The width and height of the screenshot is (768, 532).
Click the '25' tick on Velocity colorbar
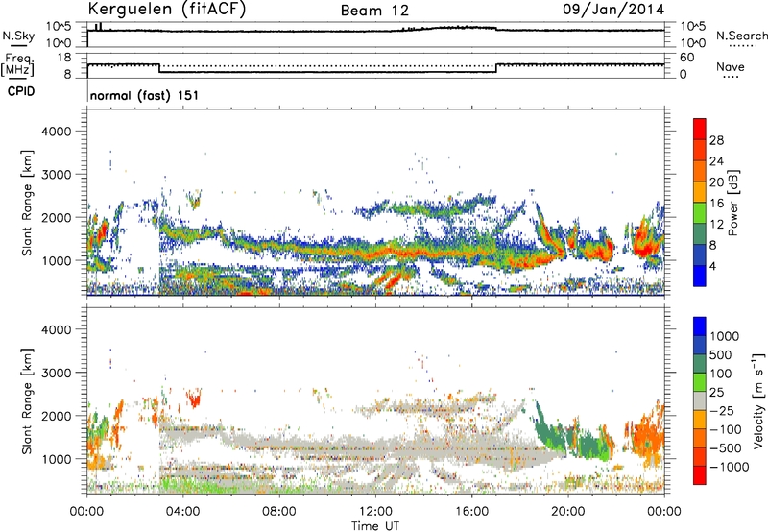click(717, 393)
